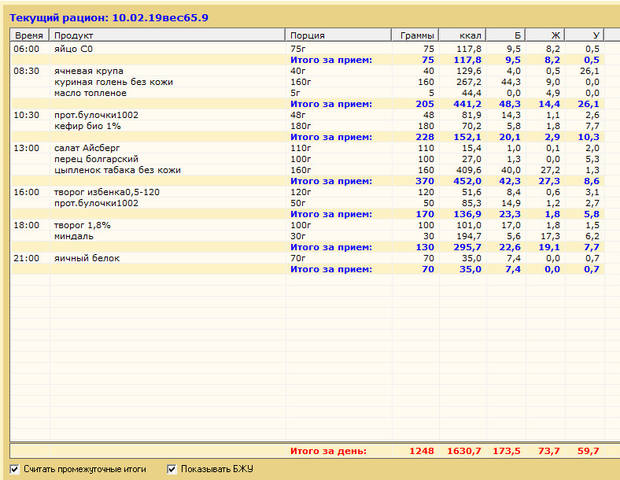Click the 'ккал' column header

coord(462,35)
